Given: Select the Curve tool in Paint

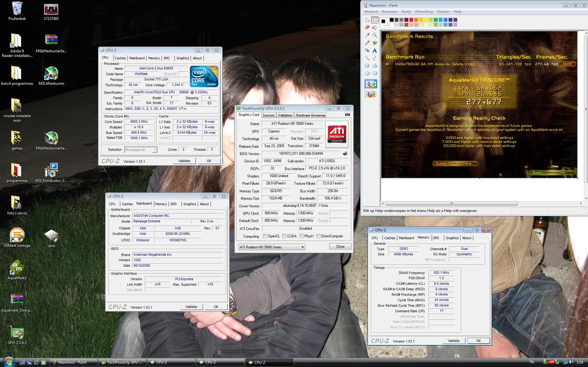Looking at the screenshot, I should click(x=375, y=58).
